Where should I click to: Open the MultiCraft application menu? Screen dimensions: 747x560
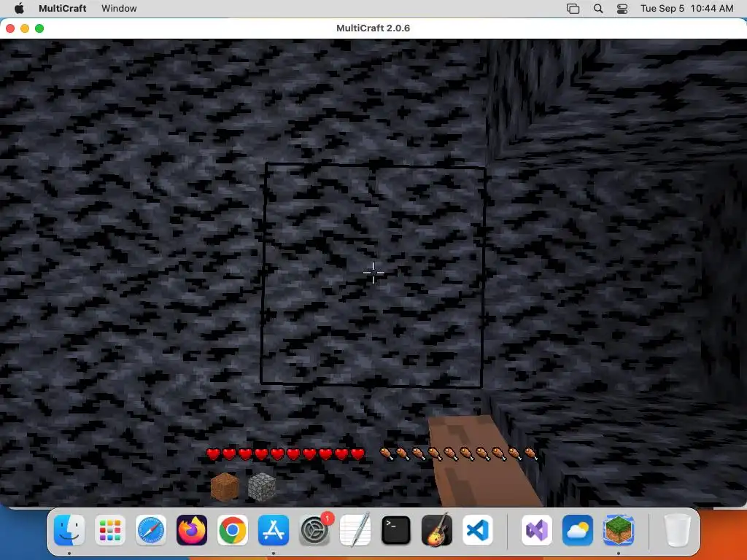coord(63,8)
